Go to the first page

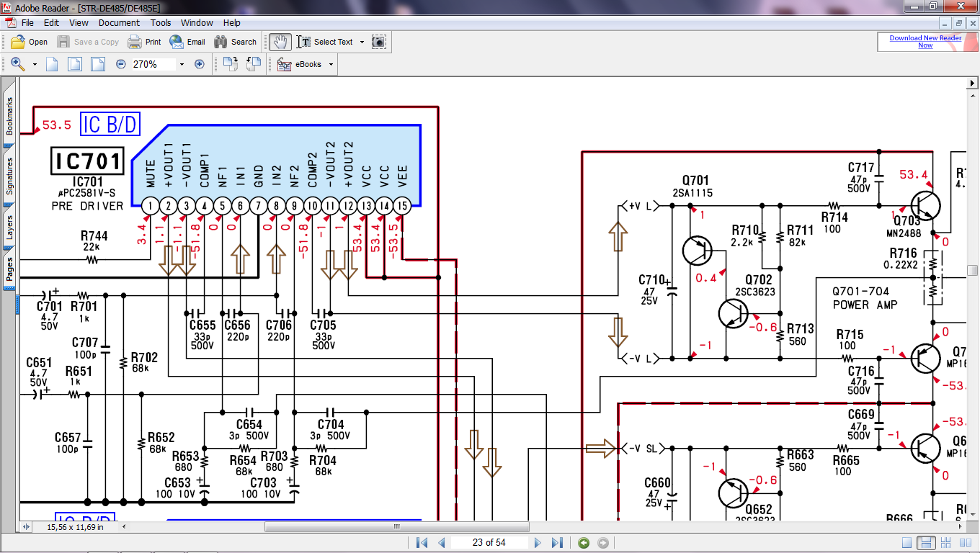point(422,543)
